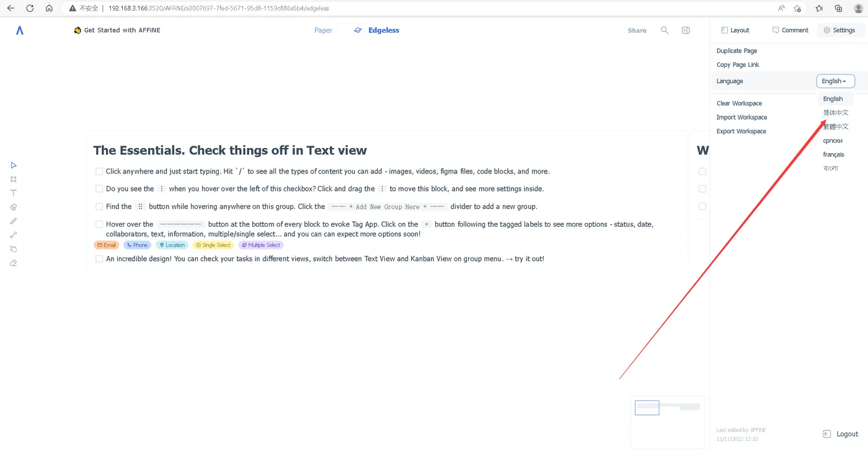
Task: Select the Eraser tool
Action: [x=14, y=263]
